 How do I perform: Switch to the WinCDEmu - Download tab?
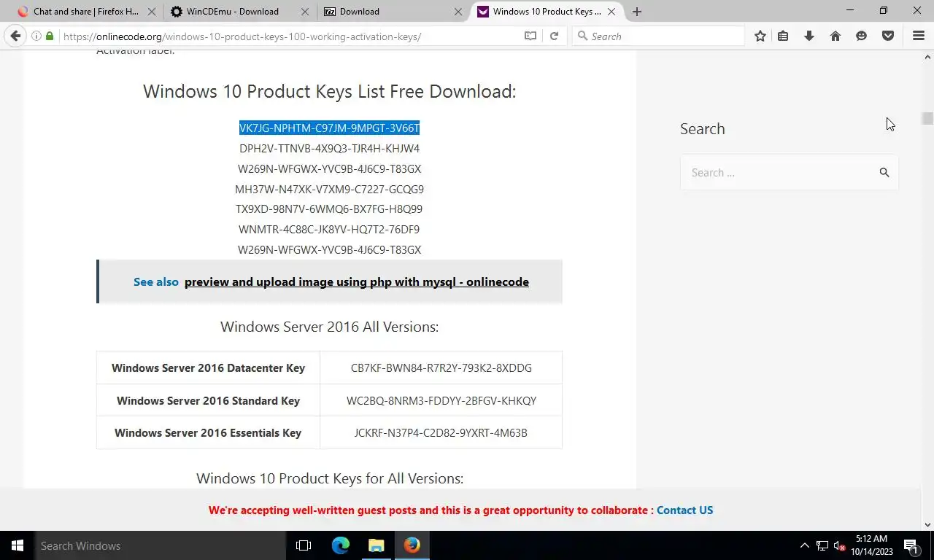[239, 12]
